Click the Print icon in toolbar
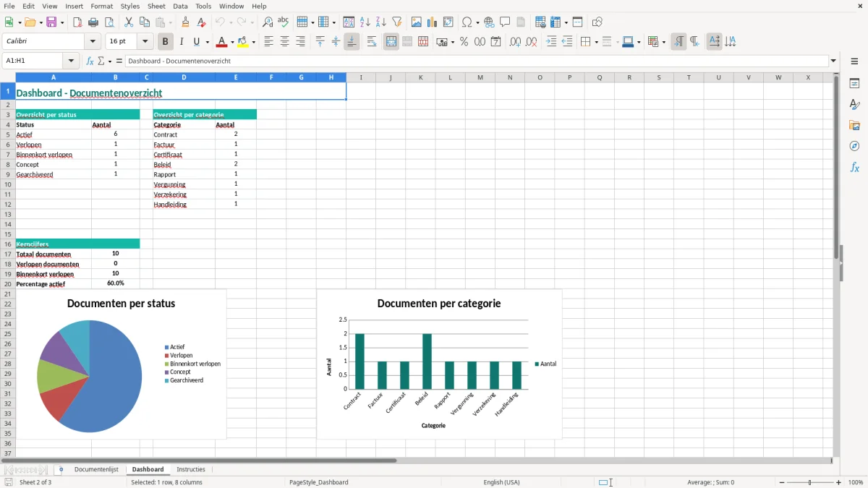This screenshot has width=868, height=488. (93, 22)
